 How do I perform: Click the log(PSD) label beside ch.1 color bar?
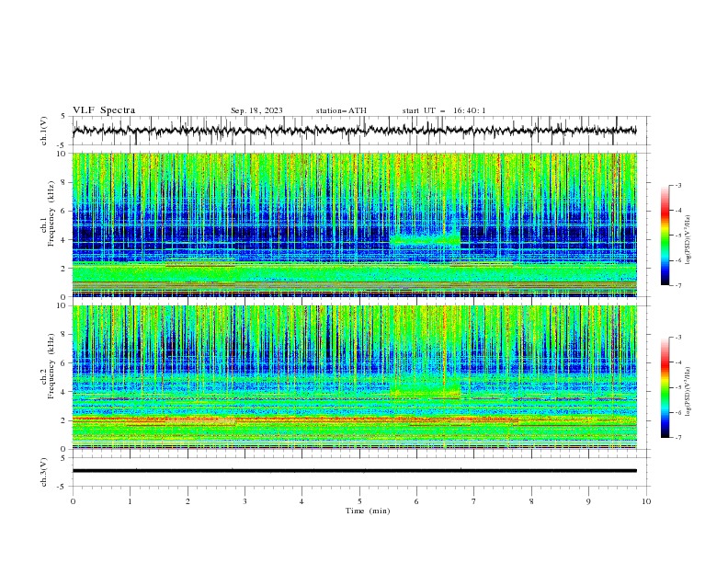688,240
